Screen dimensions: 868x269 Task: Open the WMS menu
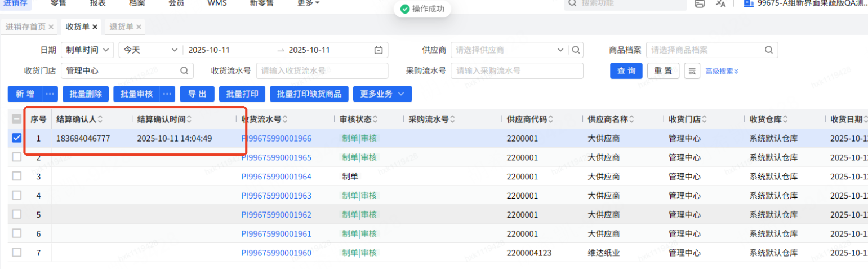click(217, 3)
